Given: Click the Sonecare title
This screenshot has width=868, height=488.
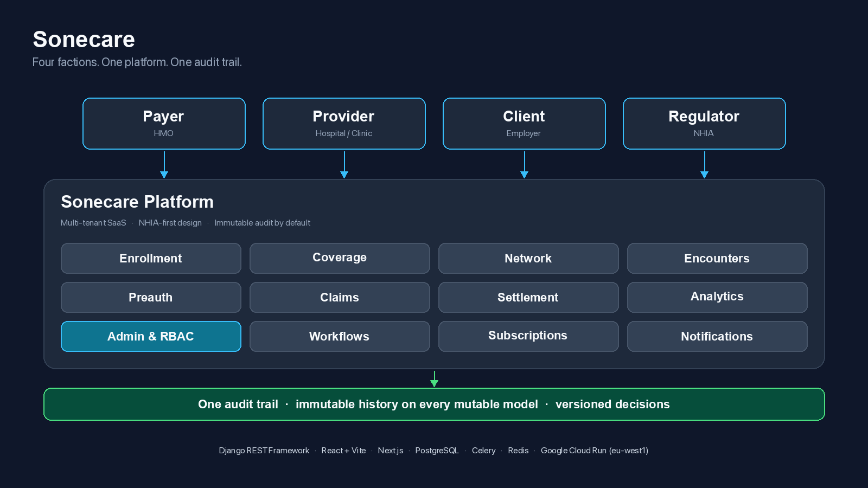Looking at the screenshot, I should pos(84,40).
